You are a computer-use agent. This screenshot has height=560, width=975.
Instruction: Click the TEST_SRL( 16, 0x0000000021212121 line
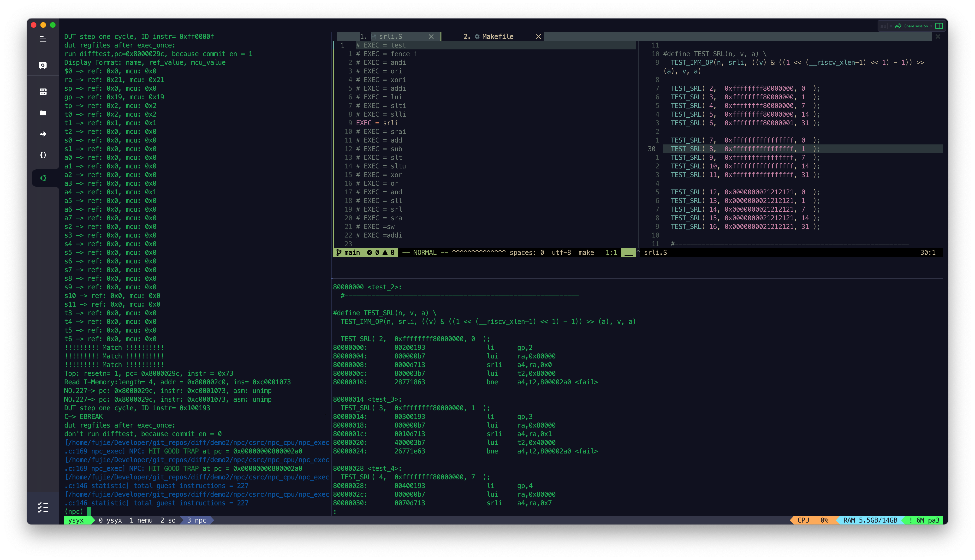(745, 226)
